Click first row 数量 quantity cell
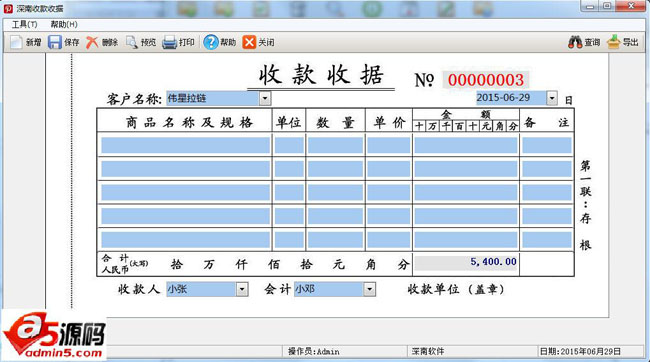The image size is (650, 362). pos(335,146)
